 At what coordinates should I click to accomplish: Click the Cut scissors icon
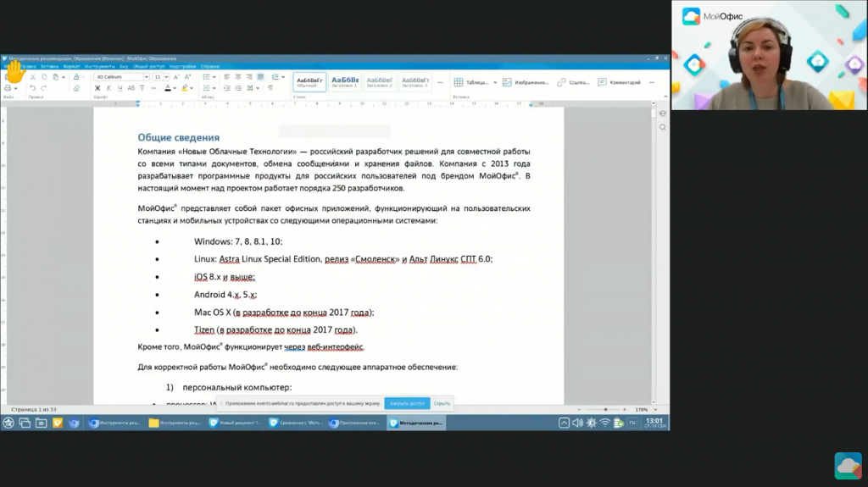(33, 77)
